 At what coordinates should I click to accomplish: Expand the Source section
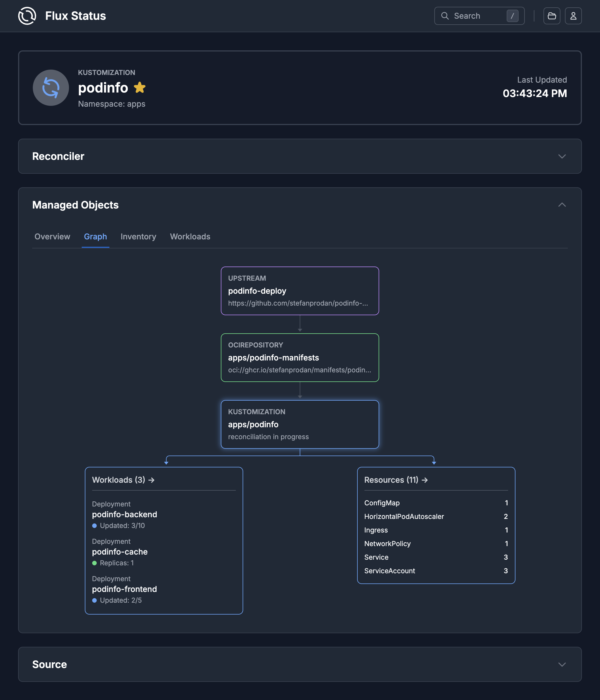point(562,664)
